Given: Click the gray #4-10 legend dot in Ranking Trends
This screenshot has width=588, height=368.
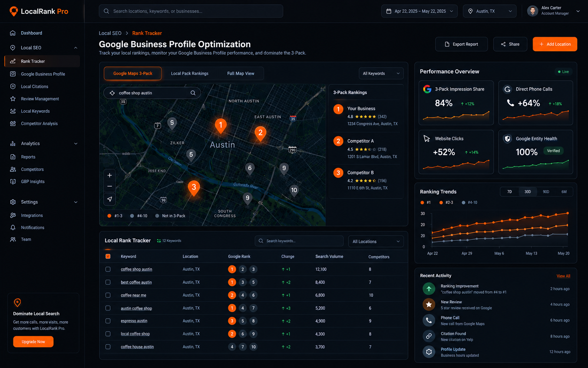Looking at the screenshot, I should pos(463,203).
